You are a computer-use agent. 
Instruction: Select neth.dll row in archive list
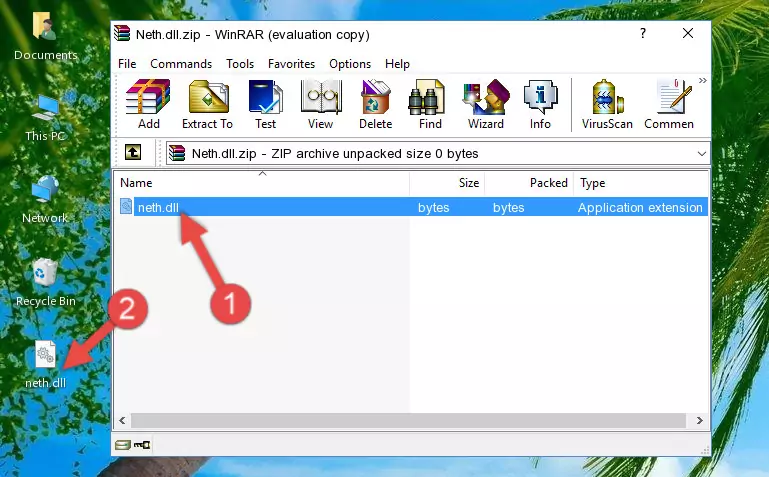click(x=412, y=207)
